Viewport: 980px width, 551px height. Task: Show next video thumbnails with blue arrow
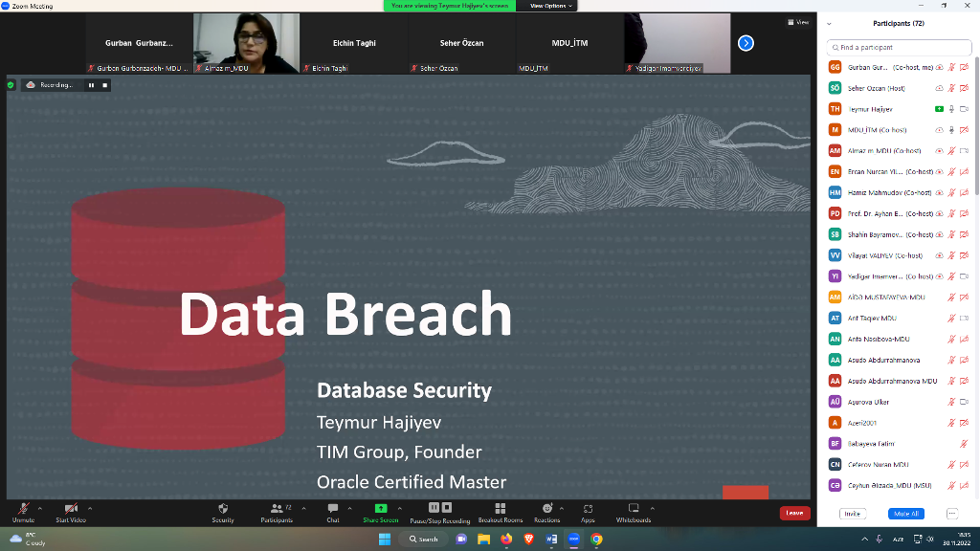(x=746, y=43)
